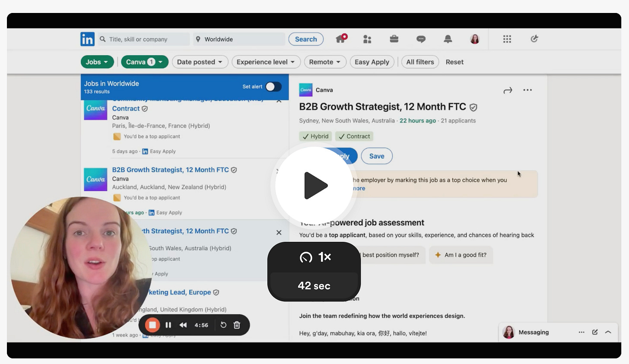Click the LinkedIn logo
The height and width of the screenshot is (364, 629).
(x=87, y=39)
